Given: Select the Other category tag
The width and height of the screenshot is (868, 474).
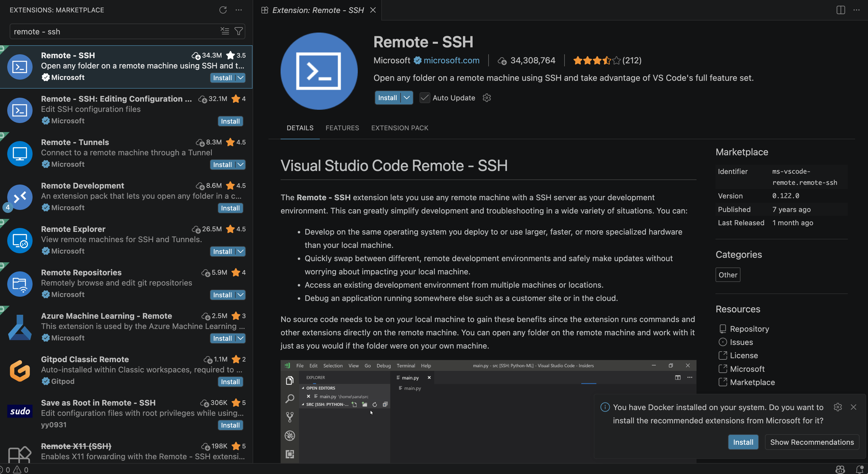Looking at the screenshot, I should tap(728, 274).
